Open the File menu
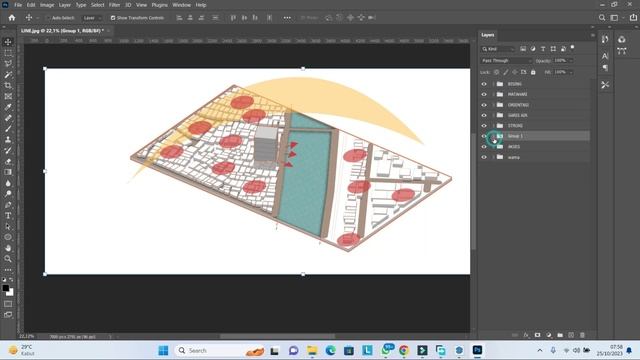The height and width of the screenshot is (360, 640). click(18, 5)
